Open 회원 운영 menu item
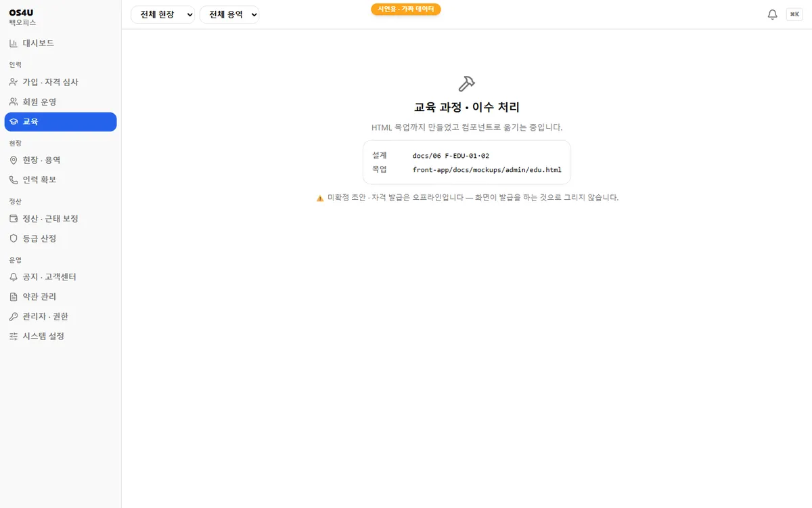 [x=61, y=102]
